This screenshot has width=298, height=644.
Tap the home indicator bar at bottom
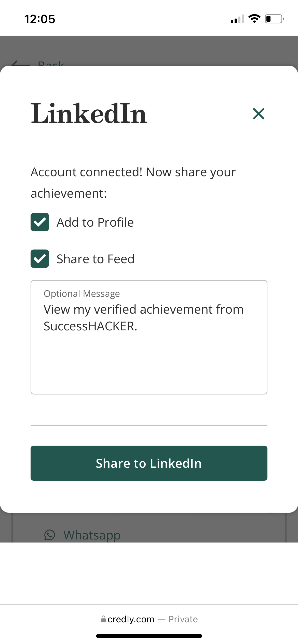click(x=149, y=636)
